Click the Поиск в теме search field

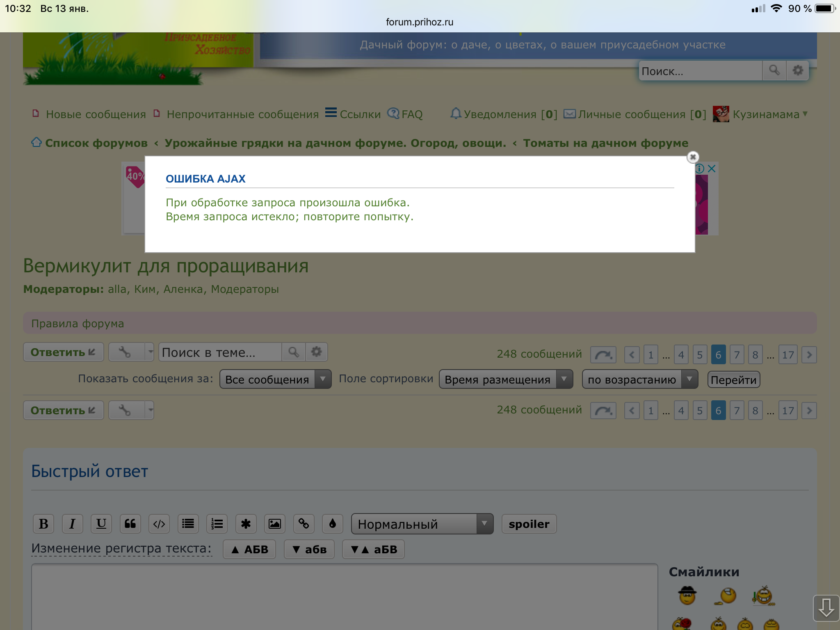[x=220, y=352]
